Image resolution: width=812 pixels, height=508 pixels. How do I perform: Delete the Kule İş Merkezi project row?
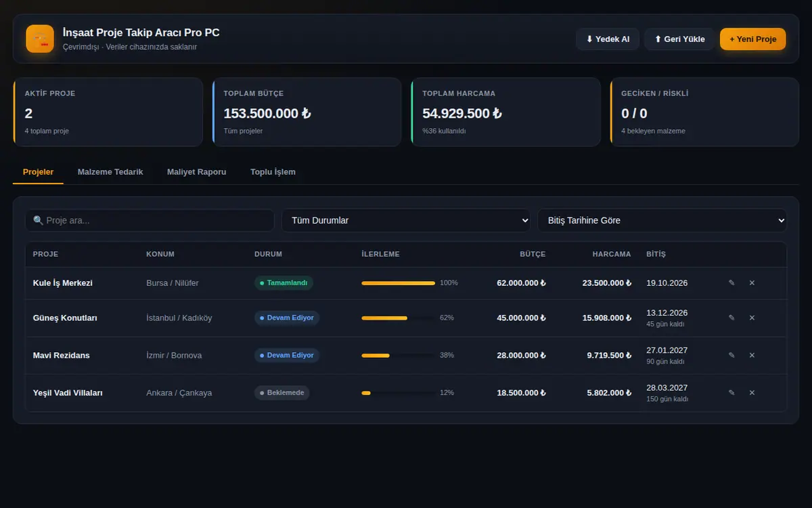coord(752,283)
